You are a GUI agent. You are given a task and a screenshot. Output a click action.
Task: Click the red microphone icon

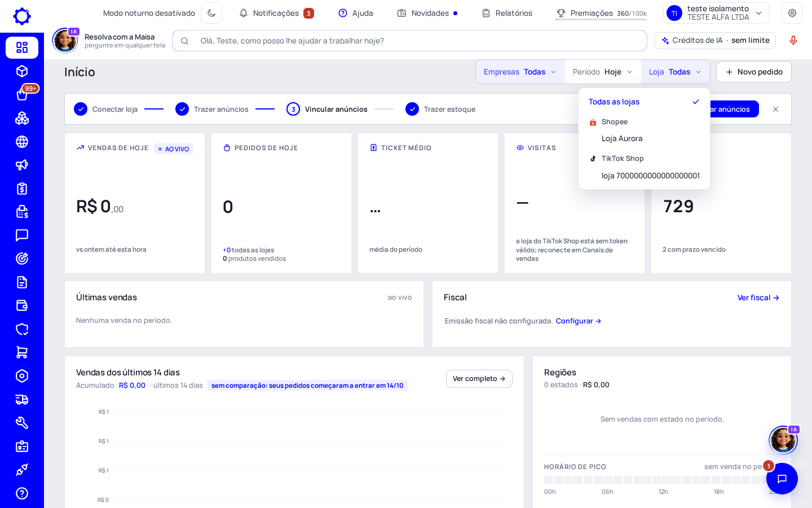tap(793, 41)
